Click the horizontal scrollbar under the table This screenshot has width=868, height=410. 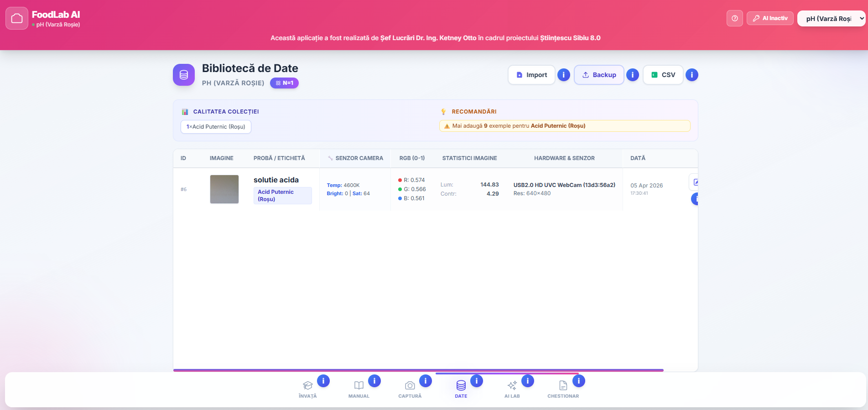point(418,370)
